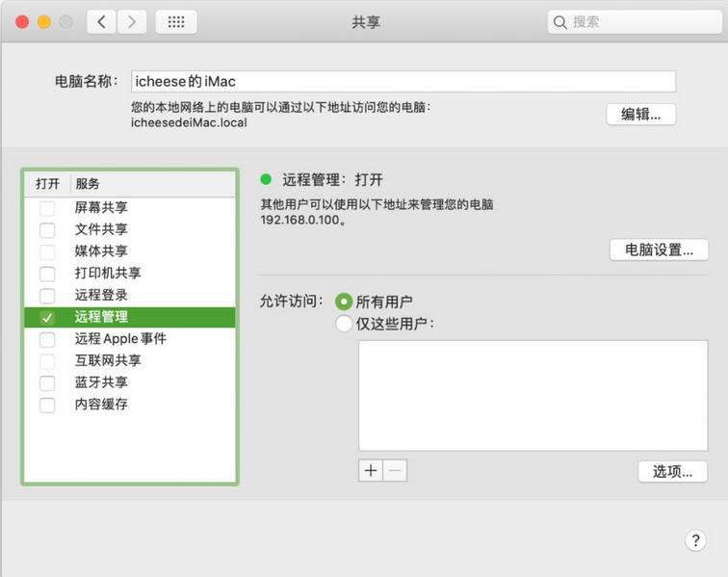Add a user with the plus button
The width and height of the screenshot is (728, 577).
pos(371,471)
